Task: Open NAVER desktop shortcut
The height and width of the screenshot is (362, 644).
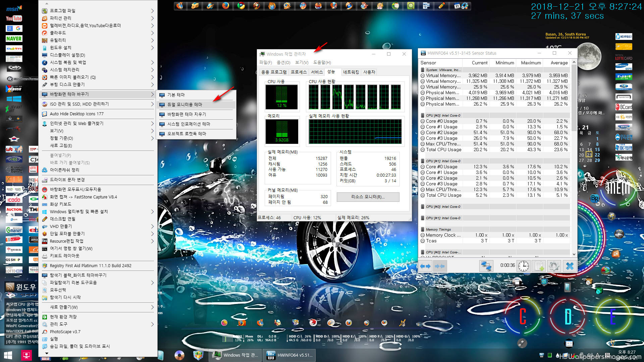Action: tap(14, 39)
